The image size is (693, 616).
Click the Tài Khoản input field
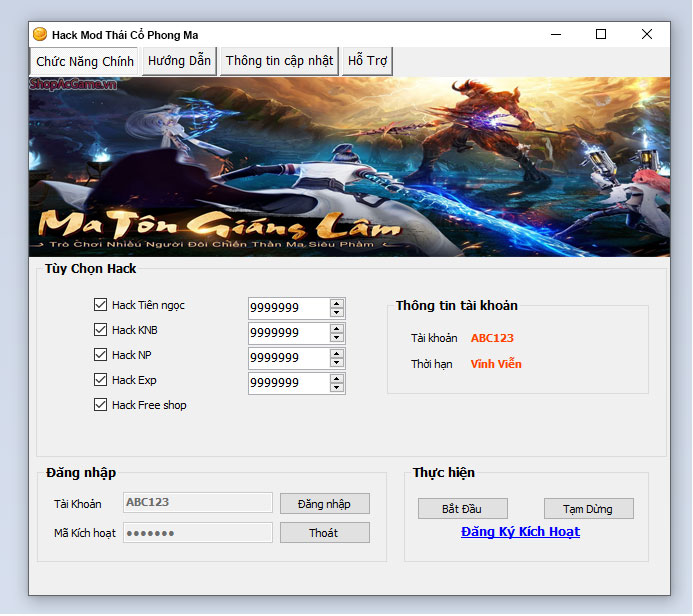[x=198, y=502]
